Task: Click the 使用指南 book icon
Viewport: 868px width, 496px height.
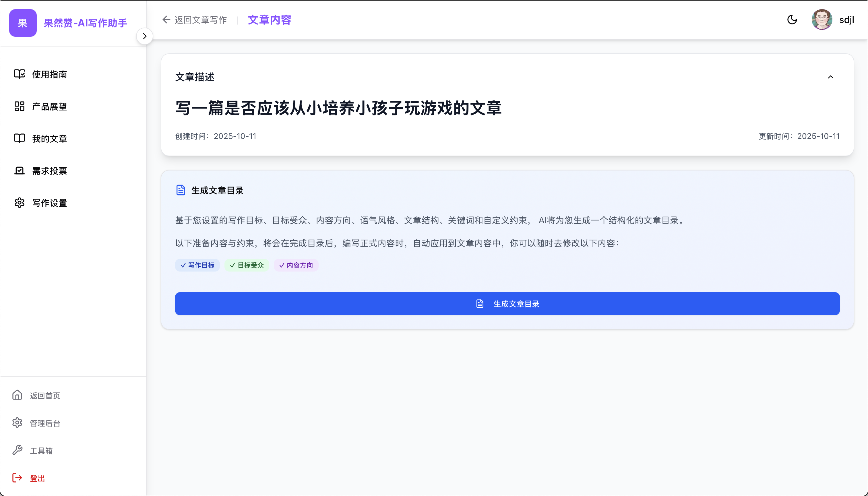Action: pos(20,74)
